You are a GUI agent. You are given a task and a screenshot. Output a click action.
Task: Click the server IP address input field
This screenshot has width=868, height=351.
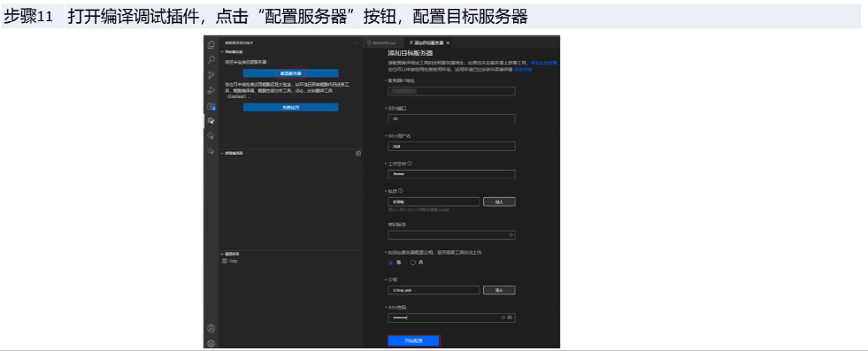coord(452,91)
